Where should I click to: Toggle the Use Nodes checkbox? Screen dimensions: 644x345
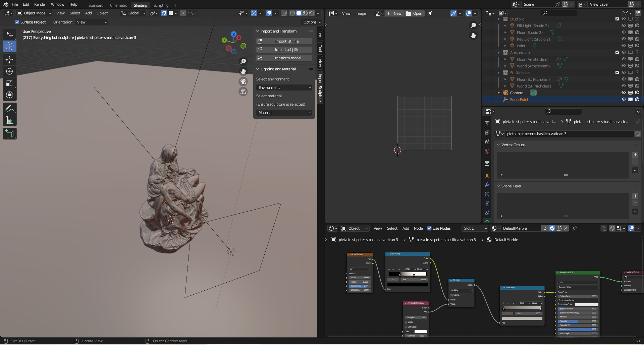point(429,228)
